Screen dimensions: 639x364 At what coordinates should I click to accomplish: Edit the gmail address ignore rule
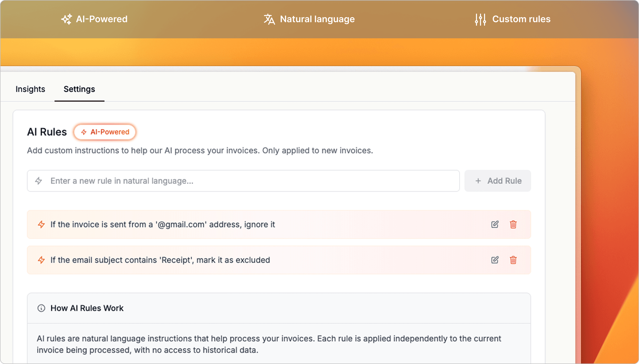point(495,224)
